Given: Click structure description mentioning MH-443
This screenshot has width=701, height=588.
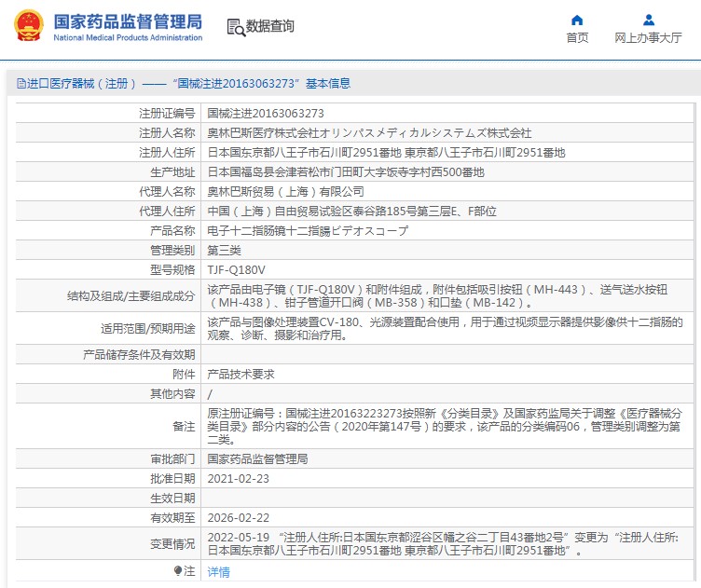Looking at the screenshot, I should click(x=437, y=296).
